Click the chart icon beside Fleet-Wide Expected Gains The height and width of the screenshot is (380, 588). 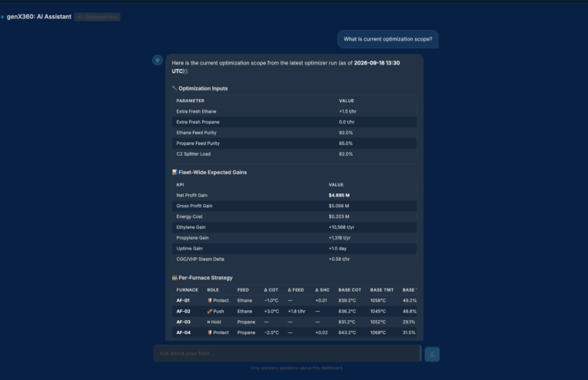[174, 172]
